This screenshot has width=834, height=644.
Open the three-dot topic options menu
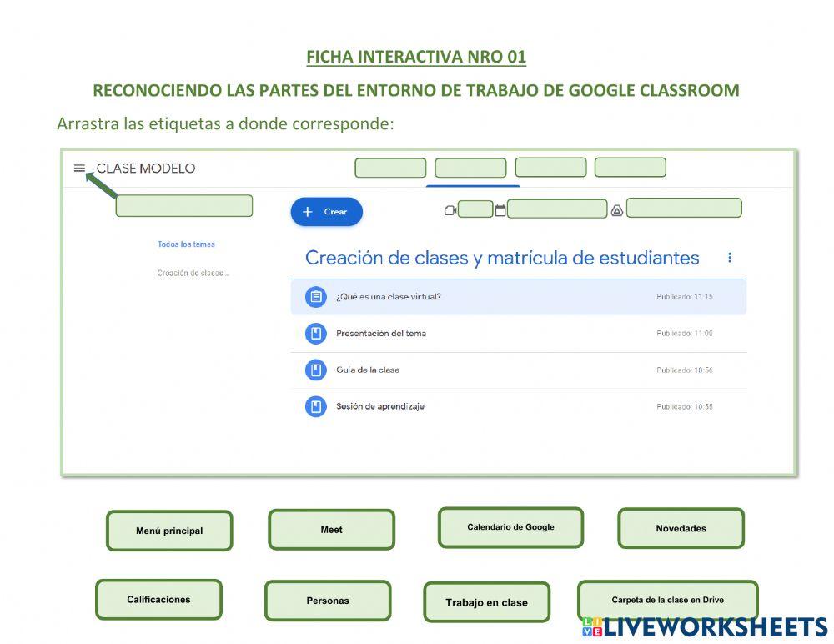pos(730,258)
